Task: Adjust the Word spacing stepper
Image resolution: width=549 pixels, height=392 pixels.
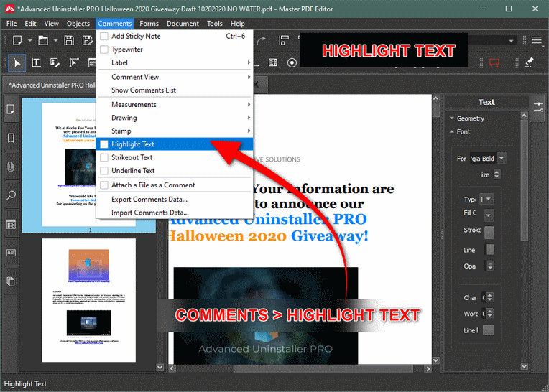Action: click(490, 313)
